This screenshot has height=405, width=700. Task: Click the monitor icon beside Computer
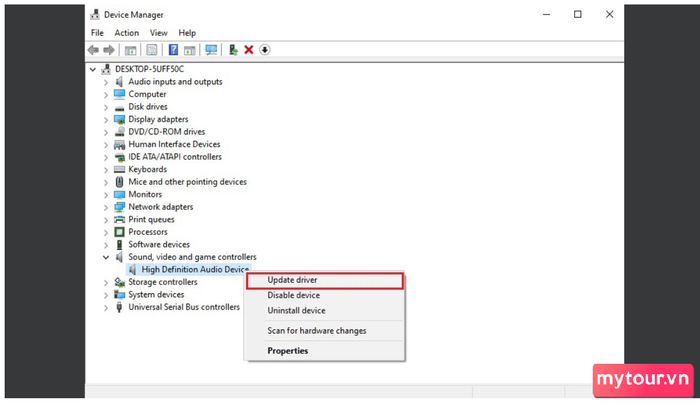[x=119, y=94]
